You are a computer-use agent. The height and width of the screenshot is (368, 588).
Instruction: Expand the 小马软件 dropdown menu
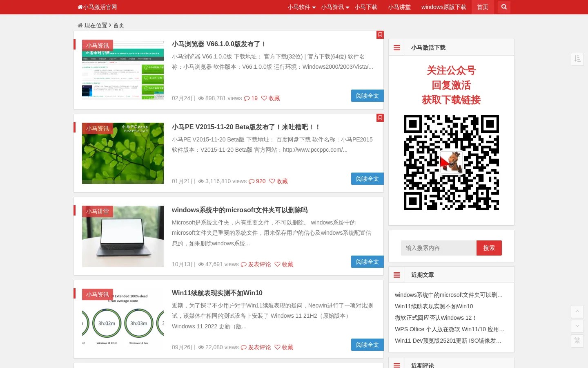[301, 7]
